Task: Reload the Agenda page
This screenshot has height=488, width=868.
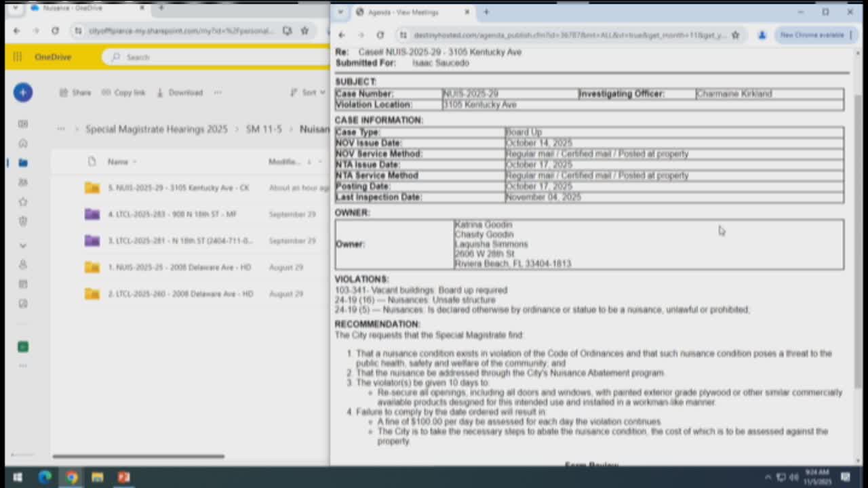Action: (x=380, y=35)
